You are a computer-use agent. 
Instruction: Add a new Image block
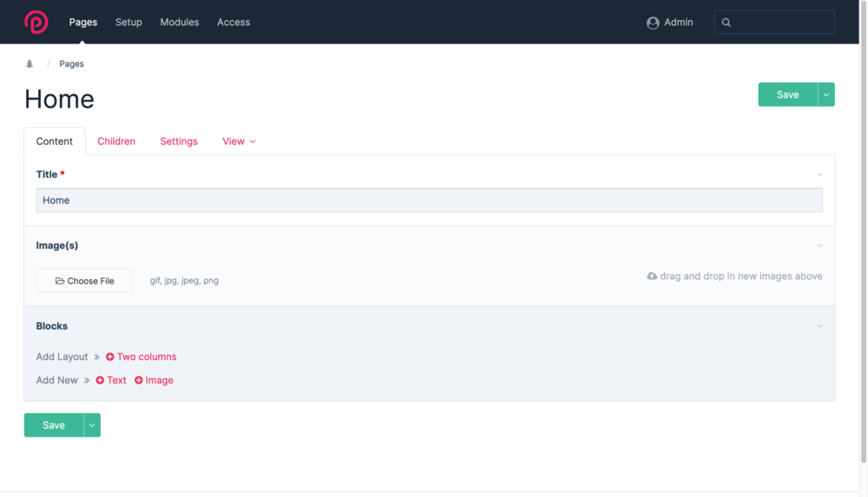154,380
